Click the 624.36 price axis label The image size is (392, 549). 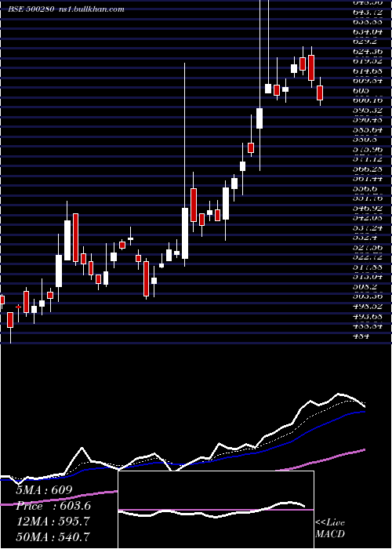point(366,51)
